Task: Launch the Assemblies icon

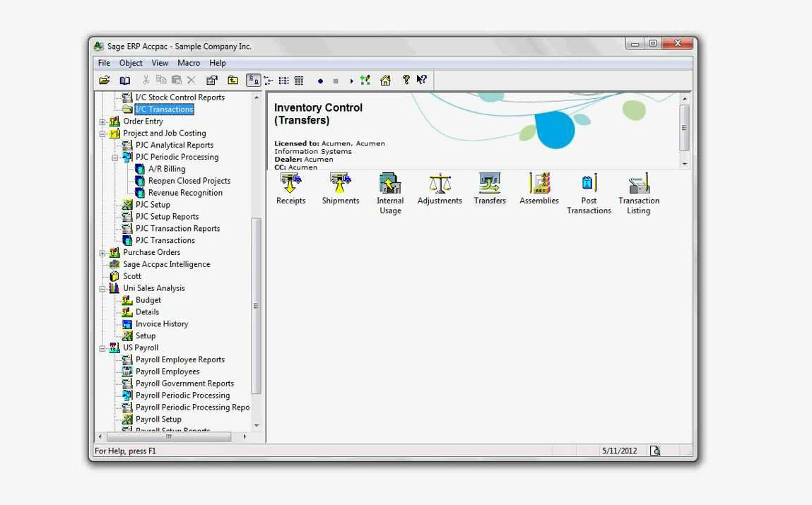Action: click(x=539, y=189)
